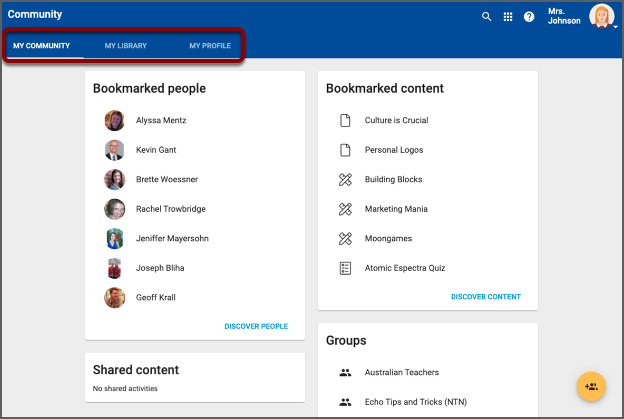Click the Australian Teachers group icon
This screenshot has width=624, height=419.
[x=345, y=373]
